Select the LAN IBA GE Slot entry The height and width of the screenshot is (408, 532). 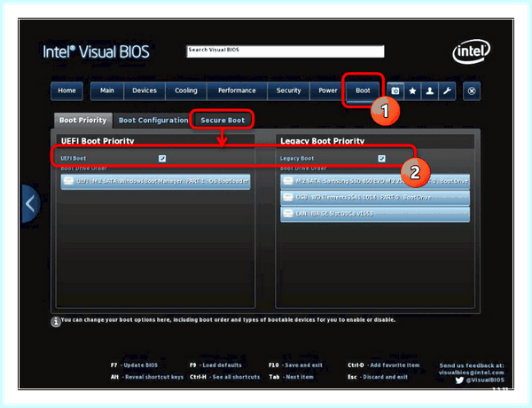(375, 214)
